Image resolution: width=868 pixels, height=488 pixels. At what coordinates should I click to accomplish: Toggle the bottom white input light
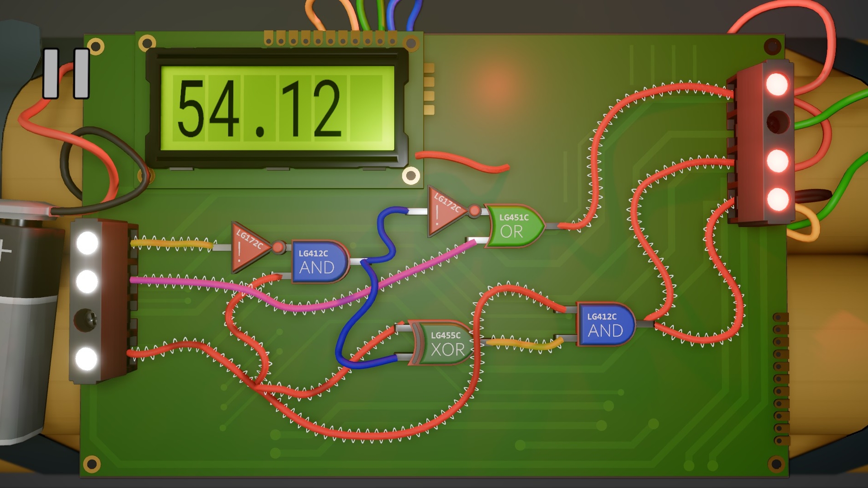pyautogui.click(x=86, y=359)
